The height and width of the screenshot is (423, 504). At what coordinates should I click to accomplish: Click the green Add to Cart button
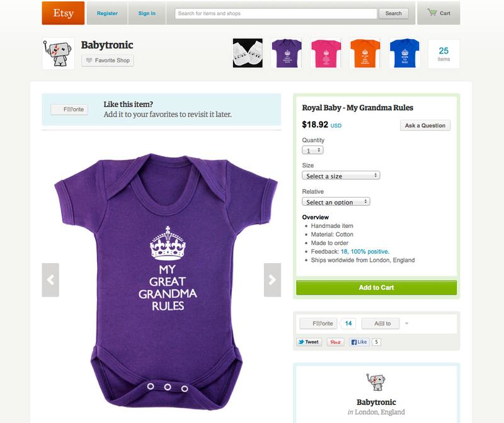click(x=376, y=288)
